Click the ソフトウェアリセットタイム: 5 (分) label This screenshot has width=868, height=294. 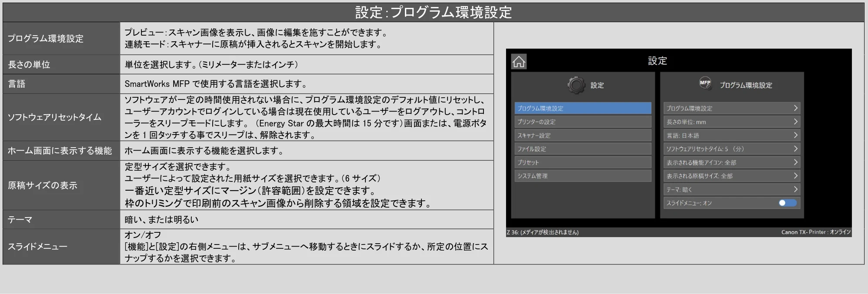pyautogui.click(x=705, y=149)
